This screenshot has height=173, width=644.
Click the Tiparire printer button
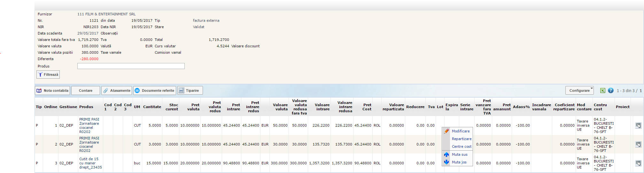pos(190,90)
